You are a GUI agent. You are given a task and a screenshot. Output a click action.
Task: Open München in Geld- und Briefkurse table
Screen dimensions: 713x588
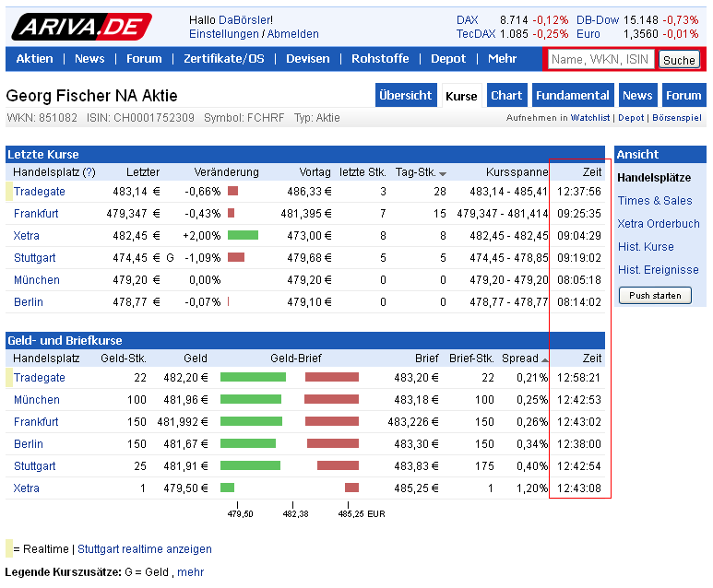click(x=36, y=400)
